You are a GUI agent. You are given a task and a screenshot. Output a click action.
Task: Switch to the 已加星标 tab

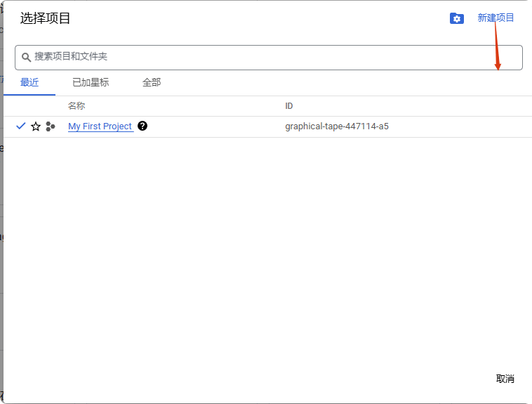(x=91, y=82)
